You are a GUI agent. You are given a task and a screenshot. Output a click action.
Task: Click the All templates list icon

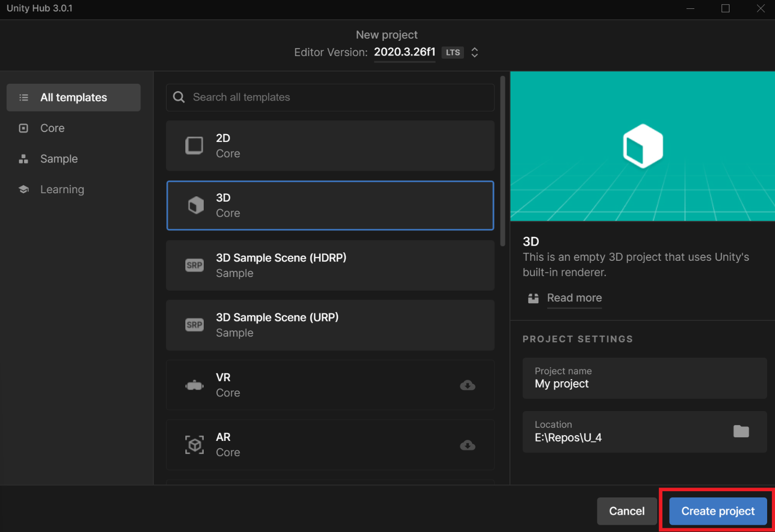pyautogui.click(x=24, y=97)
